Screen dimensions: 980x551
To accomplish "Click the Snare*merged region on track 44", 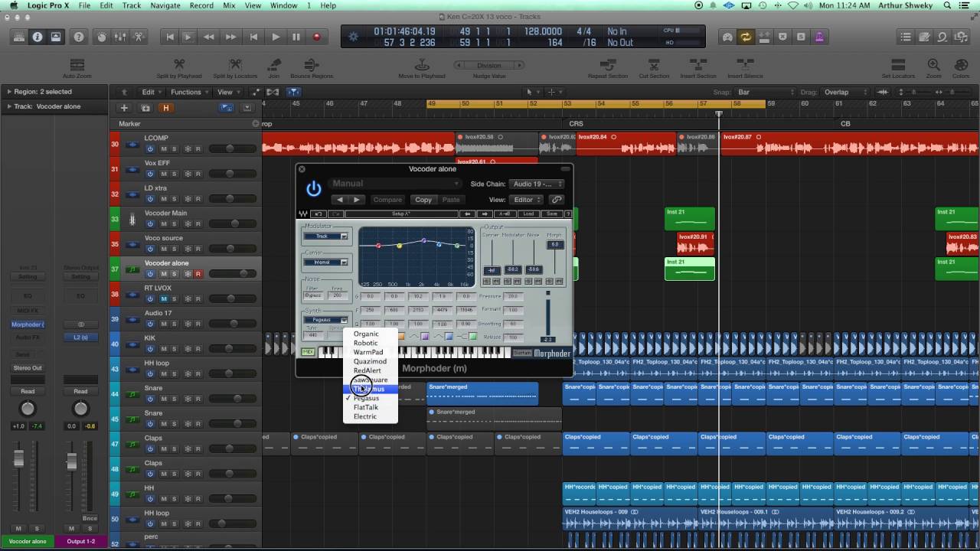I will click(x=482, y=393).
